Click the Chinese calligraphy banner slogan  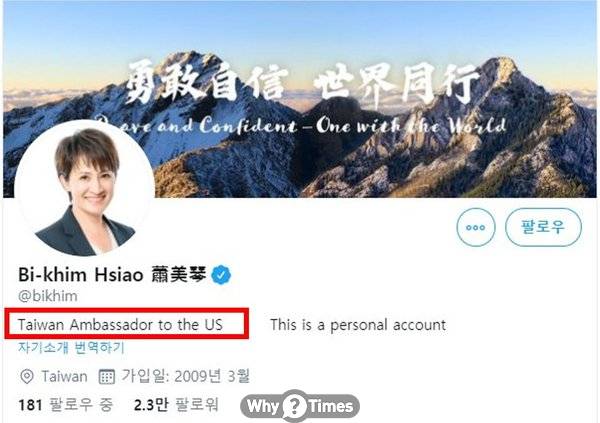click(x=302, y=83)
